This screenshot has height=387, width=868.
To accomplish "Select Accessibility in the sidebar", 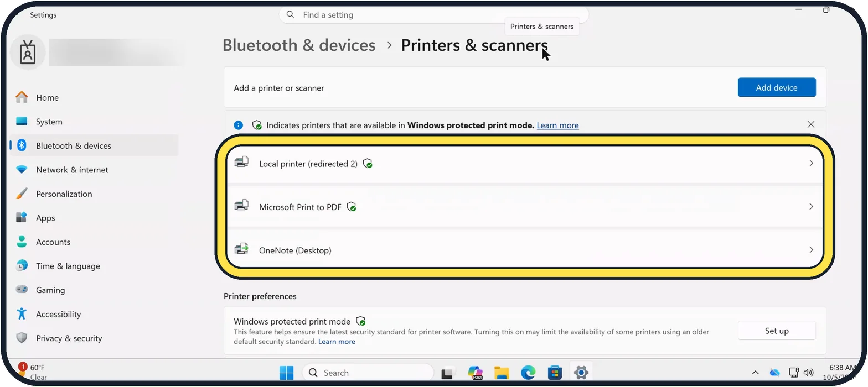I will 94,314.
